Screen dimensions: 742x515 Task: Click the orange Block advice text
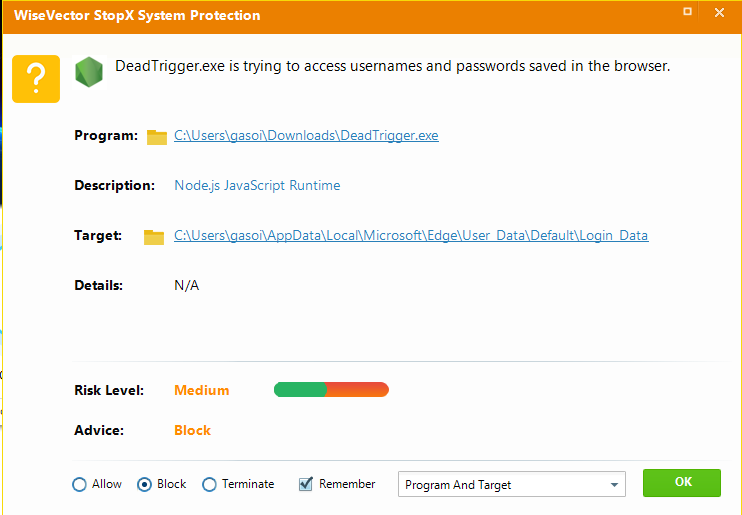click(x=192, y=431)
